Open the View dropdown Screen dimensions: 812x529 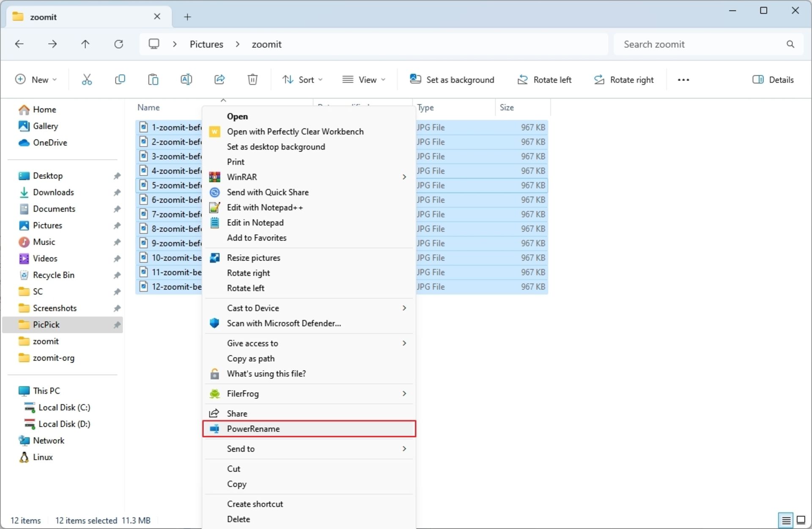click(364, 79)
